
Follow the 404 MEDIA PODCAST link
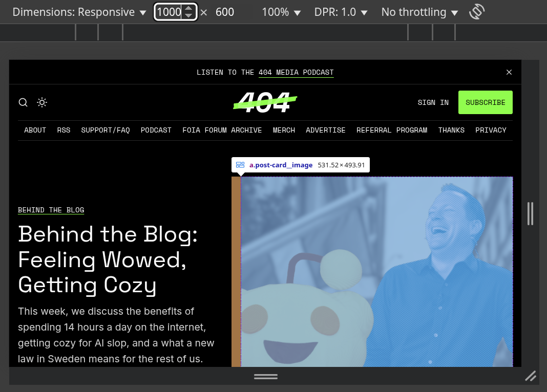click(x=296, y=72)
